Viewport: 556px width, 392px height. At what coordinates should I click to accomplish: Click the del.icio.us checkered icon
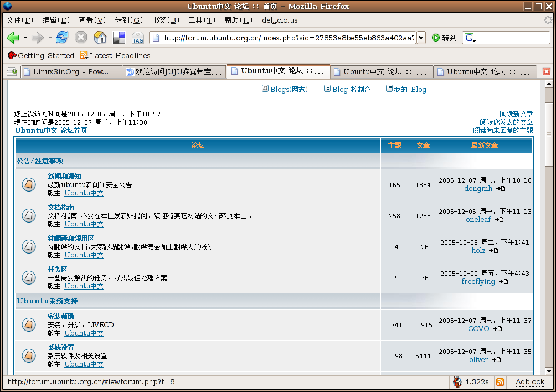tap(119, 38)
